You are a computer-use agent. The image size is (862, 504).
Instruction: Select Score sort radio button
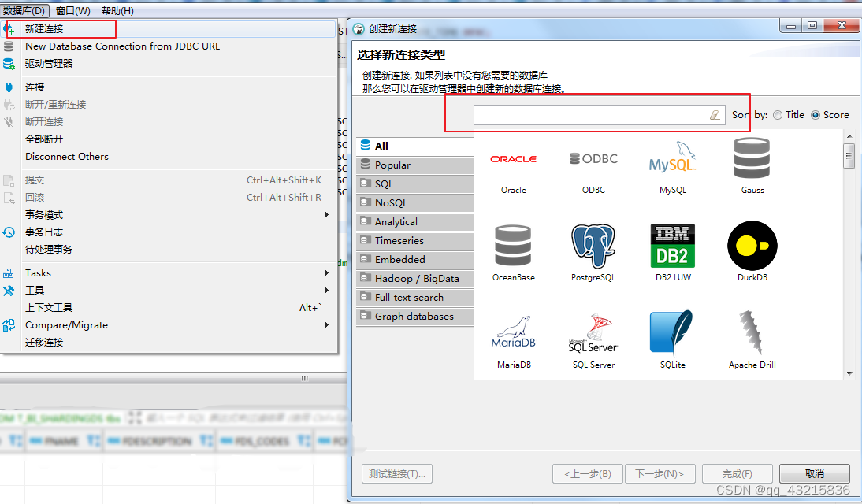point(816,115)
